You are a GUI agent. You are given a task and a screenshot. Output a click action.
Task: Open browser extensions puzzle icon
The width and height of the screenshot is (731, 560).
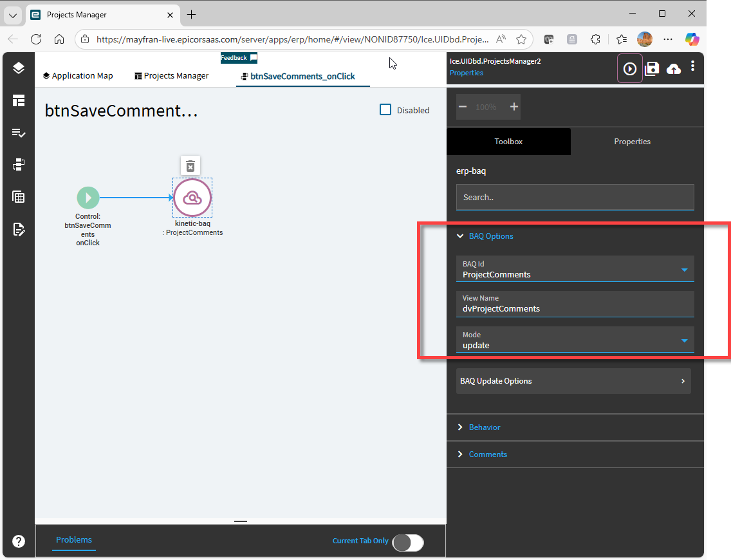point(595,40)
